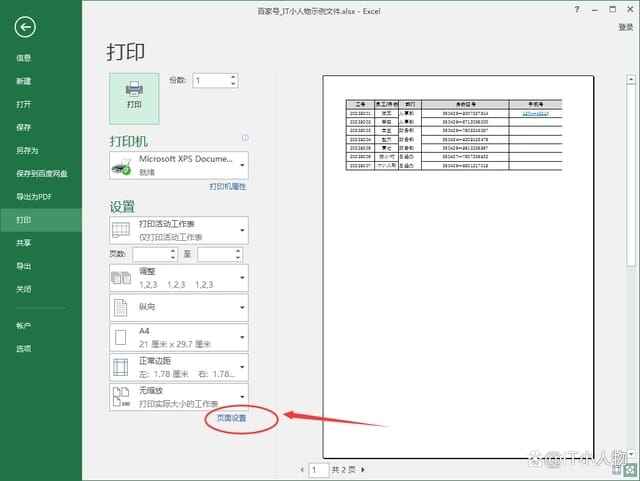Increase the number of copies with up arrow
Screen dimensions: 640x481
[233, 77]
